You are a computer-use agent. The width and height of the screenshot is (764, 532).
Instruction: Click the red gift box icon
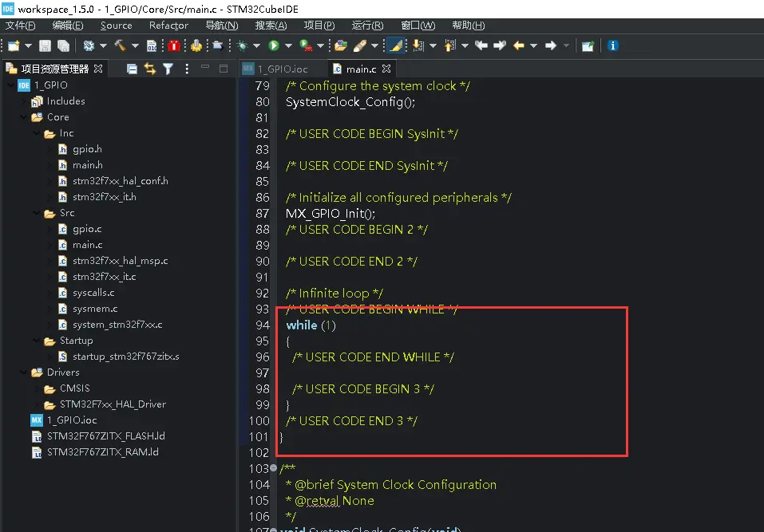[x=173, y=45]
